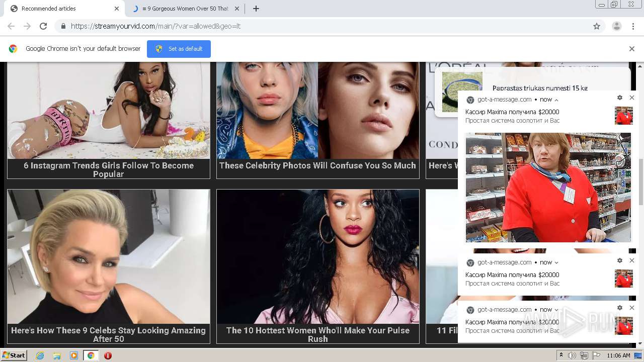Open the Chrome profile avatar
The height and width of the screenshot is (362, 644).
coord(616,26)
